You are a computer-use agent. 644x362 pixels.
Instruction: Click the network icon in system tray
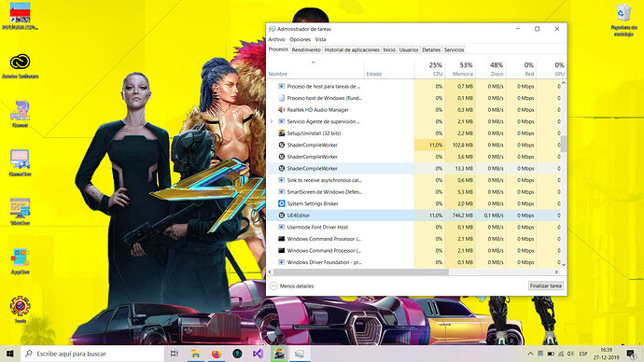561,354
